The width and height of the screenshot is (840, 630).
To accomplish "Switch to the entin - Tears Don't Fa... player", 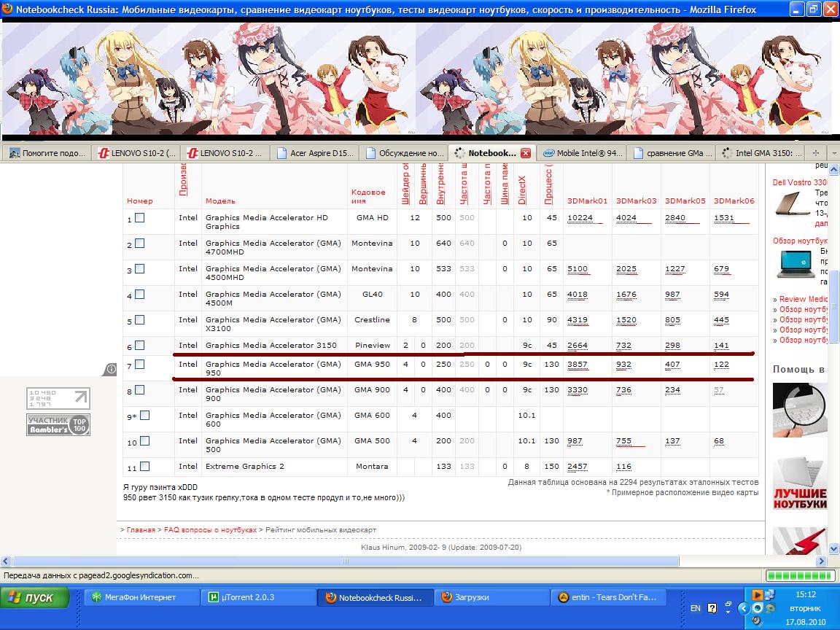I will pos(608,597).
